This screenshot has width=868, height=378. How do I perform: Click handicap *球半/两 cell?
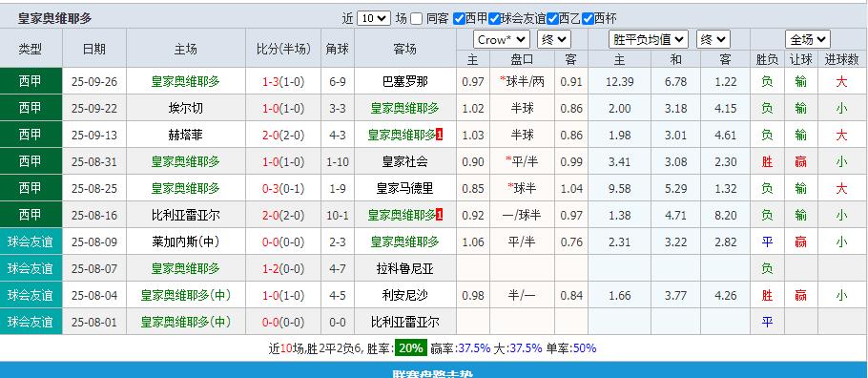[522, 81]
